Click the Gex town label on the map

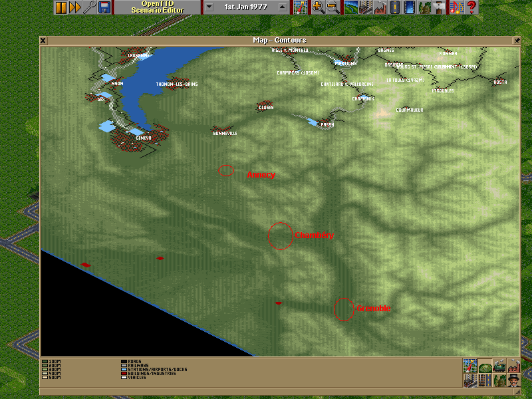pyautogui.click(x=101, y=99)
